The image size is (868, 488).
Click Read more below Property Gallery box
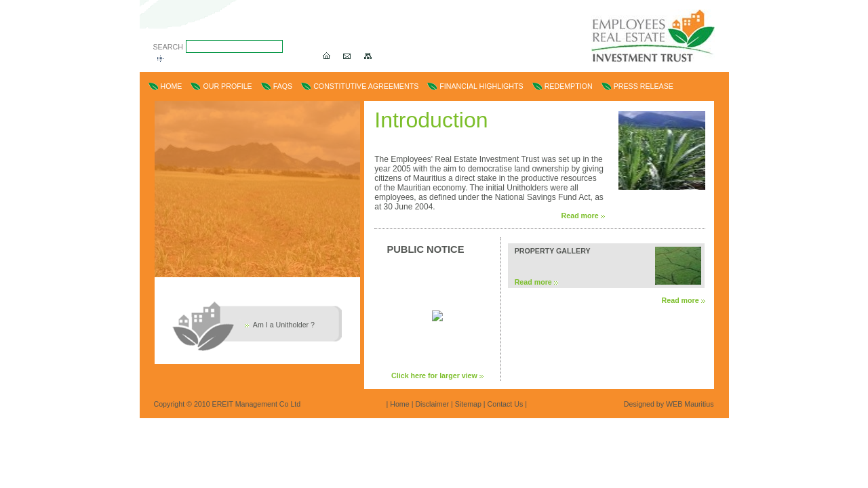point(683,300)
